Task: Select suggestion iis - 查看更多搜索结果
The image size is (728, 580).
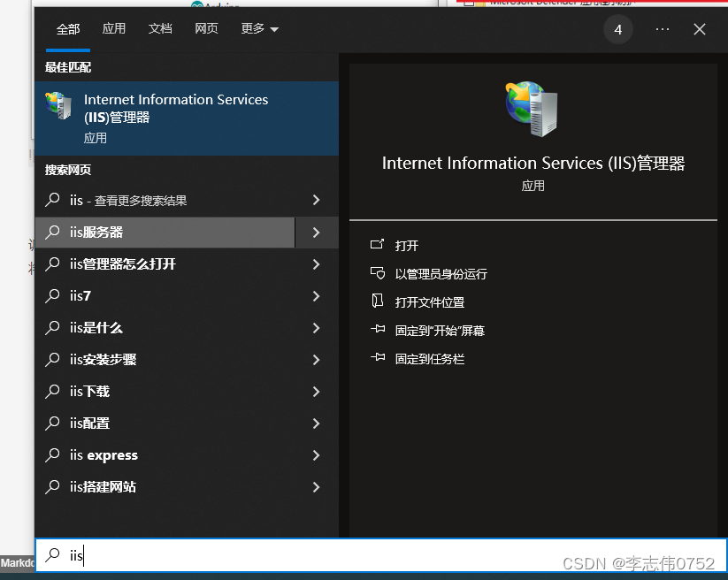Action: tap(165, 201)
